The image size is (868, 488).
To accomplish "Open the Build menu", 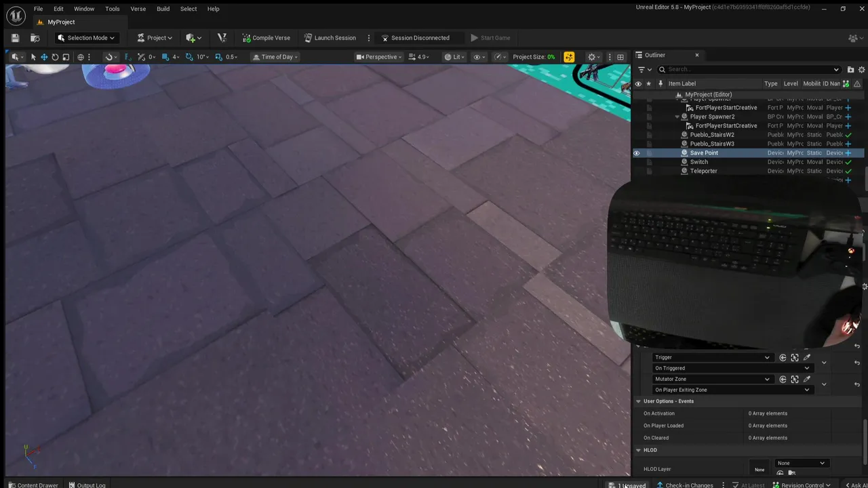I will point(163,9).
